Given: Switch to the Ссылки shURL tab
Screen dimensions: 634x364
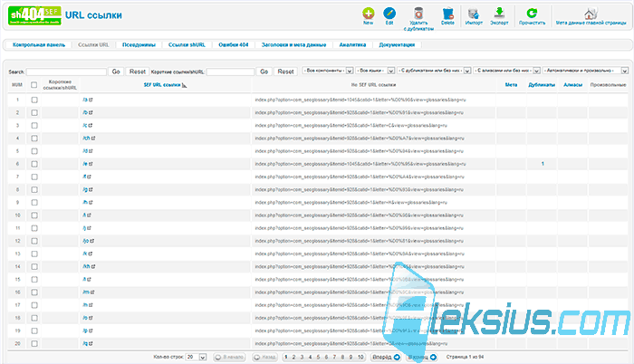Looking at the screenshot, I should point(187,45).
